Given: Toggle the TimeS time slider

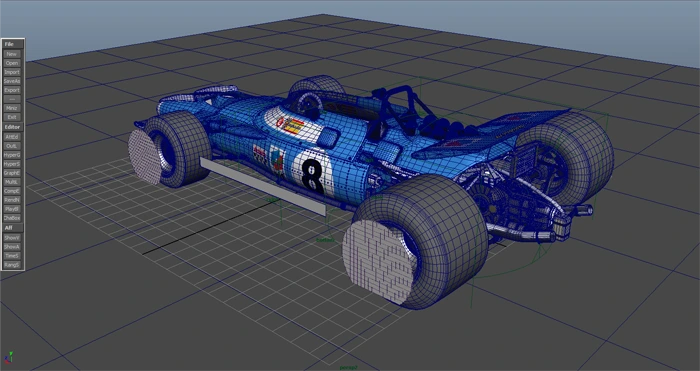Looking at the screenshot, I should coord(12,256).
